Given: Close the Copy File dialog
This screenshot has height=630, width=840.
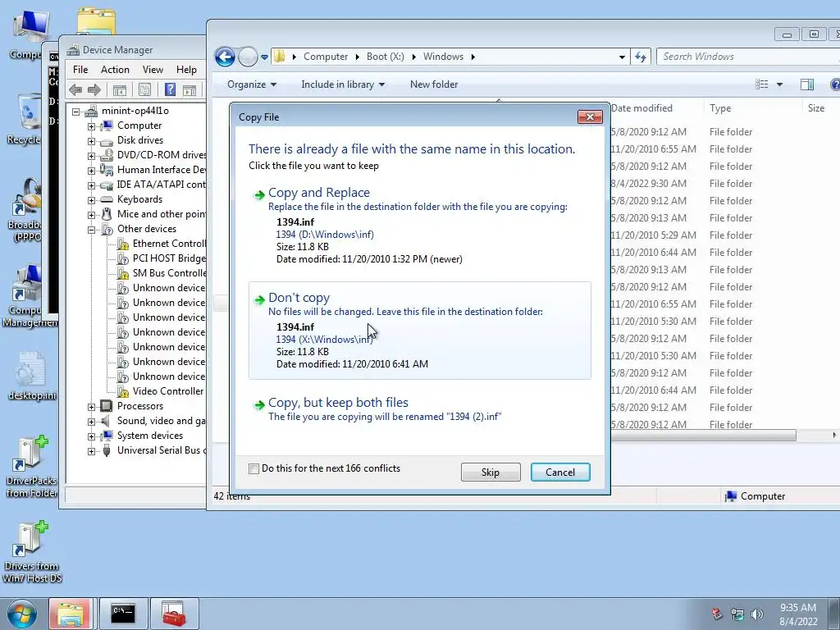Looking at the screenshot, I should pos(590,116).
